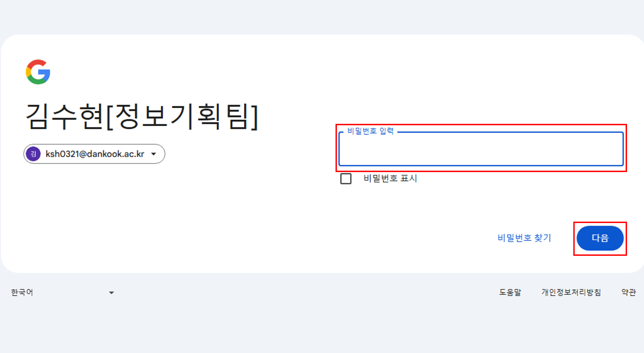Open the 비밀번호 찾기 link
Viewport: 644px width, 353px height.
click(x=524, y=238)
